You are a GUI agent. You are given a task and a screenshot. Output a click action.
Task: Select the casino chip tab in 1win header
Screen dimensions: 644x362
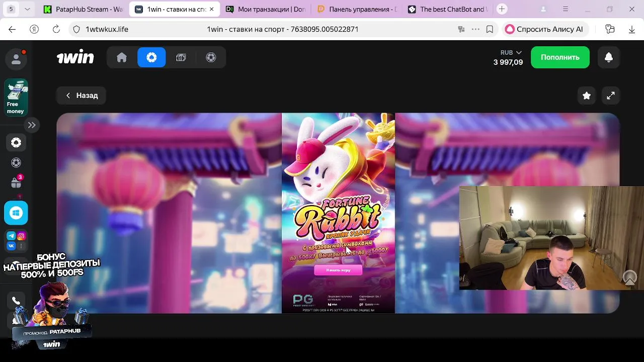(151, 57)
